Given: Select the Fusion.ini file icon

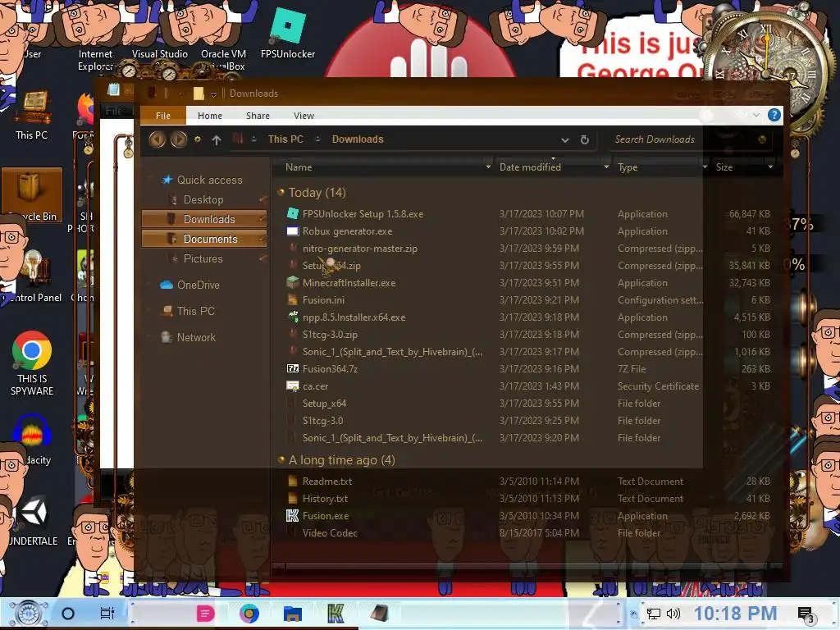Looking at the screenshot, I should pyautogui.click(x=293, y=300).
